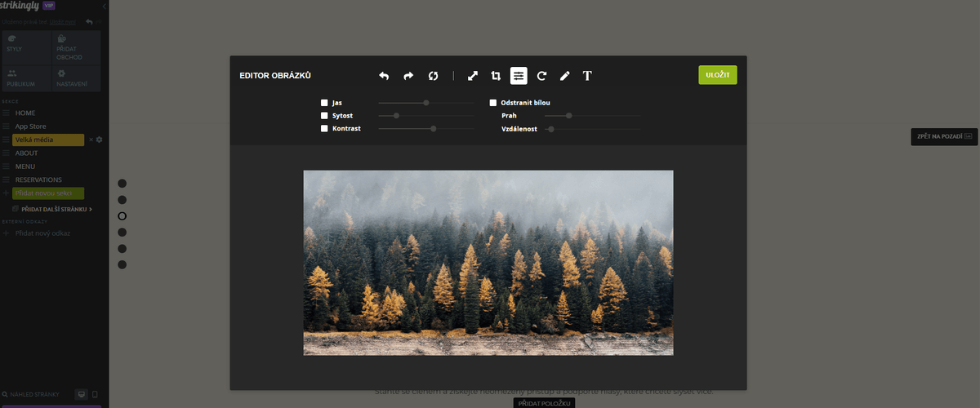Open the ABOUT section in sidebar
The image size is (980, 408).
pos(27,153)
